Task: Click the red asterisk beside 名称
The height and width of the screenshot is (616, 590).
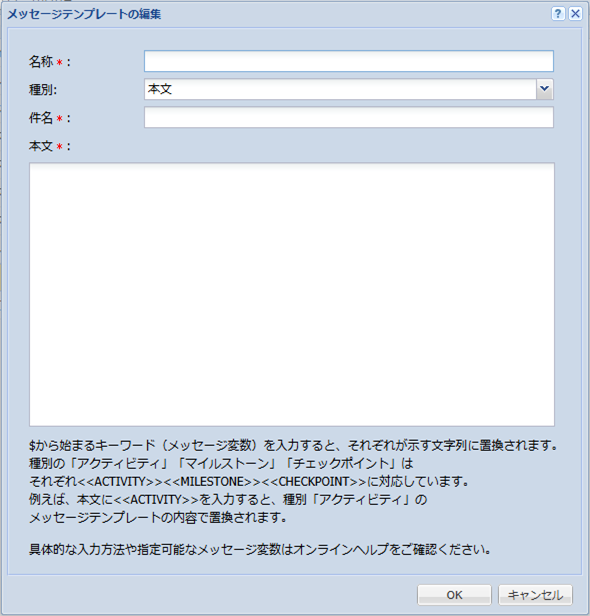Action: 60,62
